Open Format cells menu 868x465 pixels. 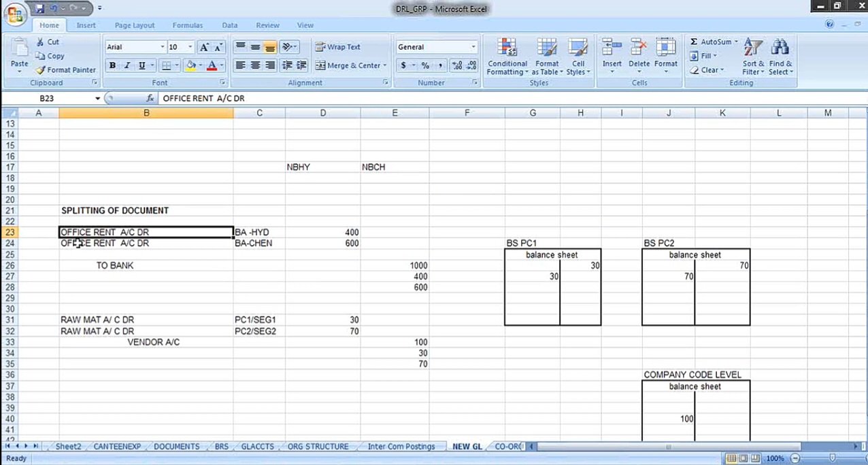coord(665,57)
